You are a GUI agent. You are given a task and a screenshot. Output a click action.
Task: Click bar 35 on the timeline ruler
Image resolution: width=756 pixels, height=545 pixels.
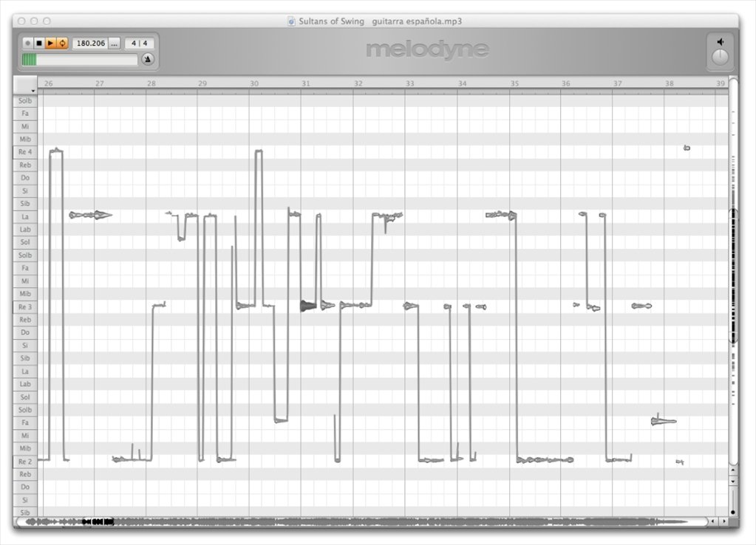(514, 83)
